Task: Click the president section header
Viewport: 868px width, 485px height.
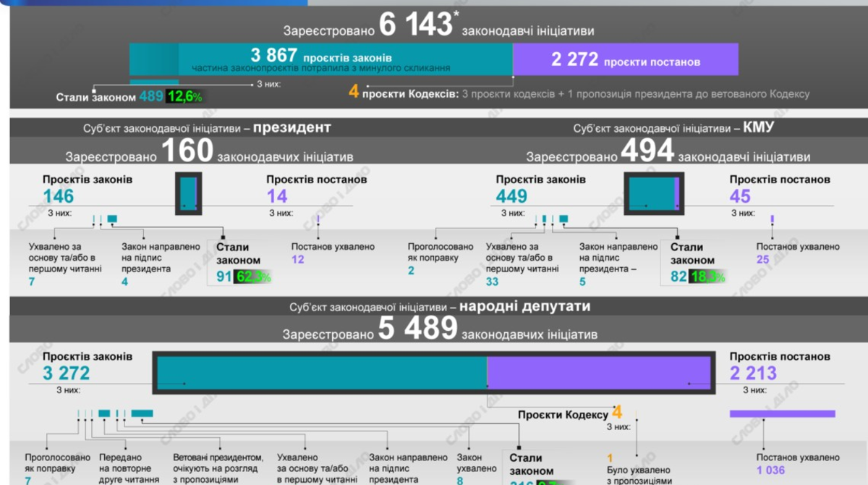Action: click(x=207, y=128)
